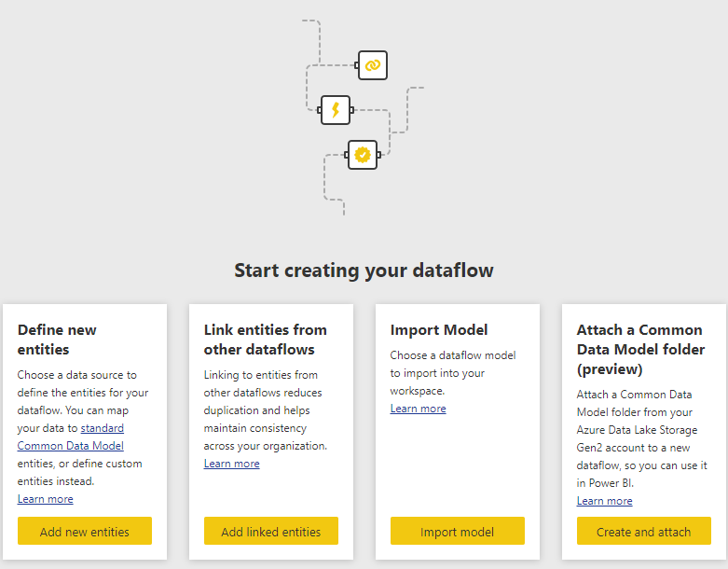This screenshot has width=728, height=569.
Task: Select the Attach a Common Data Model folder heading
Action: click(x=640, y=349)
